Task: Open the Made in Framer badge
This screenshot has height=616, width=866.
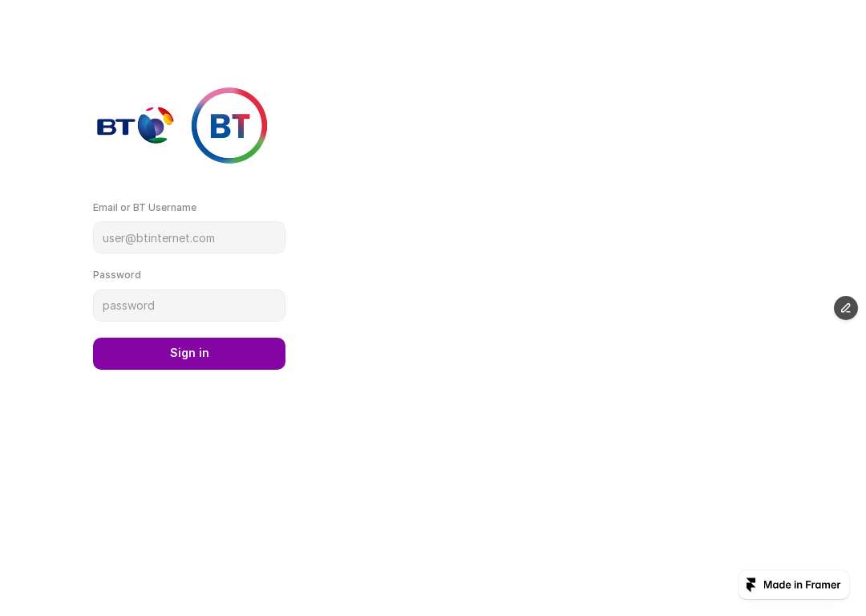Action: pos(794,585)
